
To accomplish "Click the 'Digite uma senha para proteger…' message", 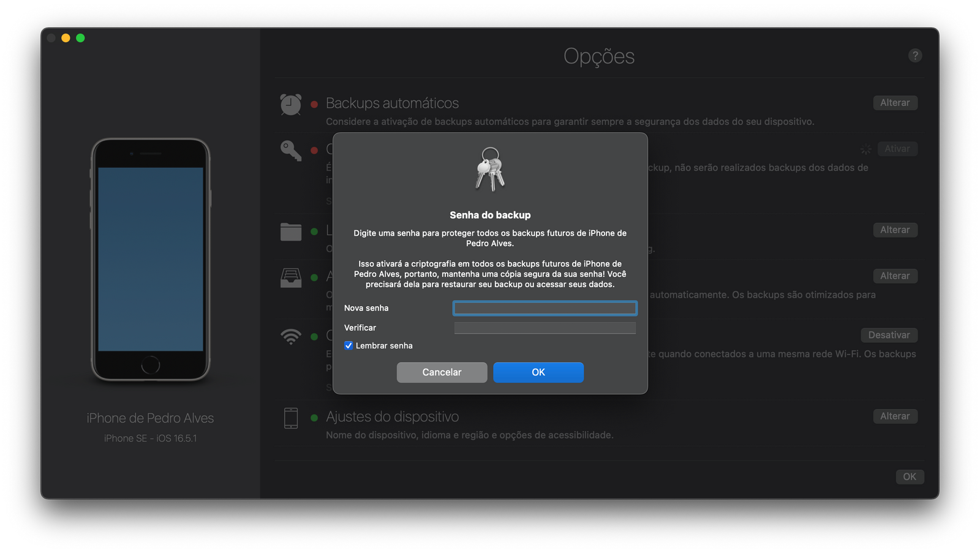I will click(490, 238).
